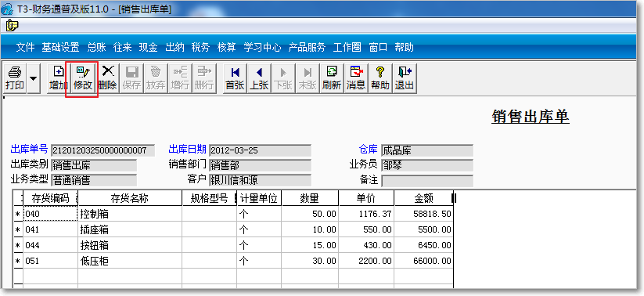The width and height of the screenshot is (644, 296).
Task: Go to next document with 下张
Action: 283,78
